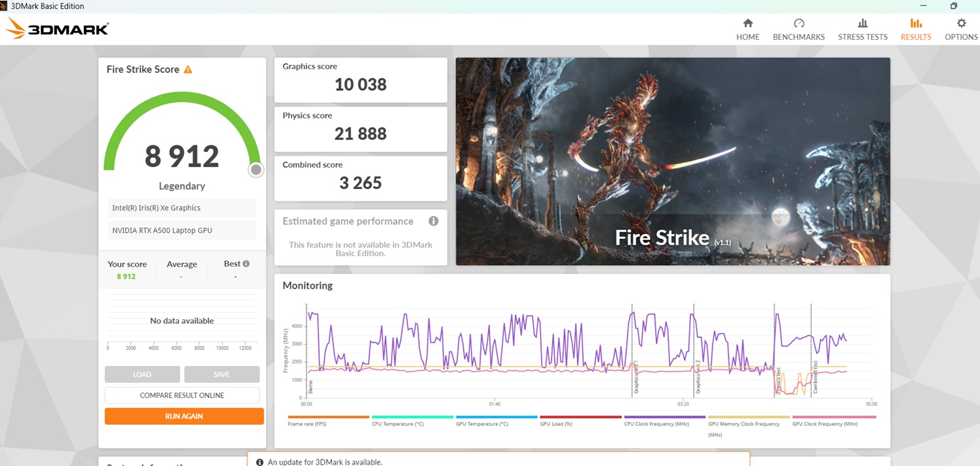Click the No data available message
This screenshot has height=466, width=980.
pos(182,321)
